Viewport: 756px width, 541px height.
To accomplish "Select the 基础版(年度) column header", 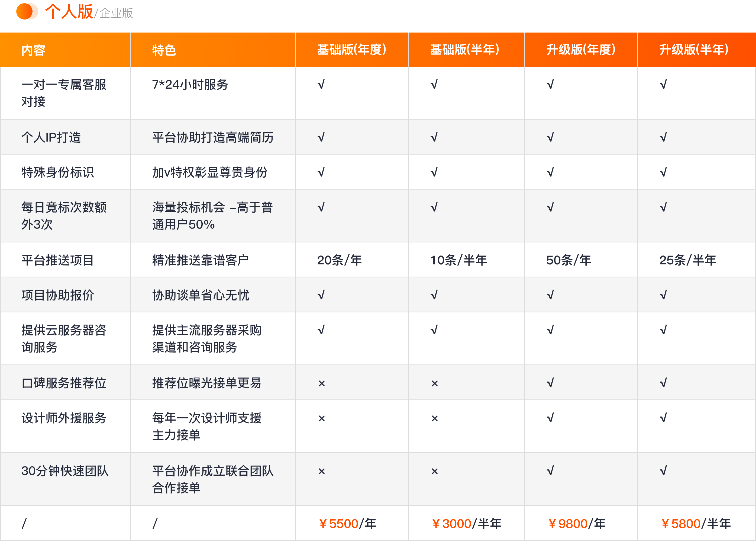I will [352, 49].
